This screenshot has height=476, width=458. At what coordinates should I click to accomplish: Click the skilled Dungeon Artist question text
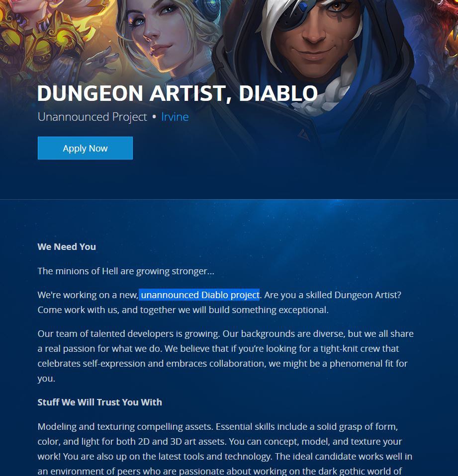(x=333, y=295)
